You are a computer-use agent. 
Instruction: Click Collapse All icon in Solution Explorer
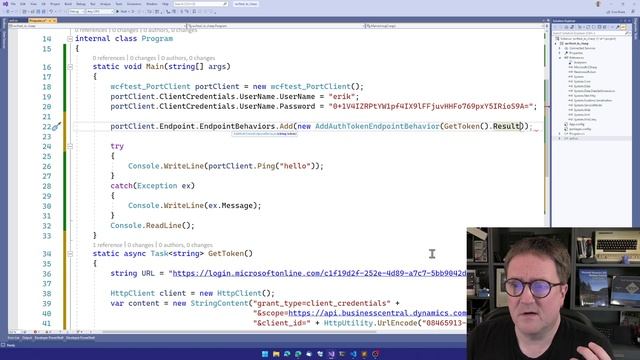[599, 27]
